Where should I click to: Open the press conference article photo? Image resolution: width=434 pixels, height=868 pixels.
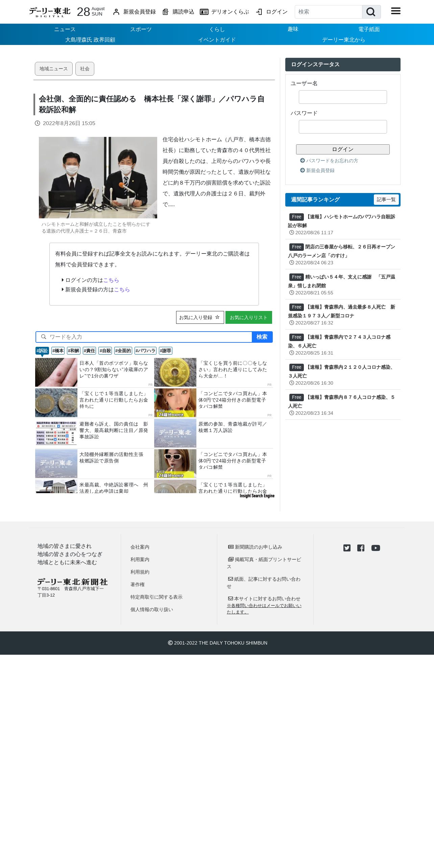[x=98, y=177]
